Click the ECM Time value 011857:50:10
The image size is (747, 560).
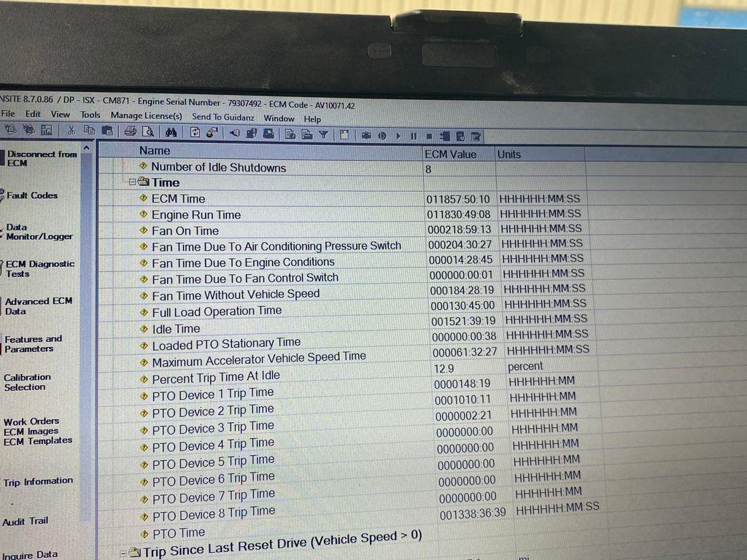[458, 199]
